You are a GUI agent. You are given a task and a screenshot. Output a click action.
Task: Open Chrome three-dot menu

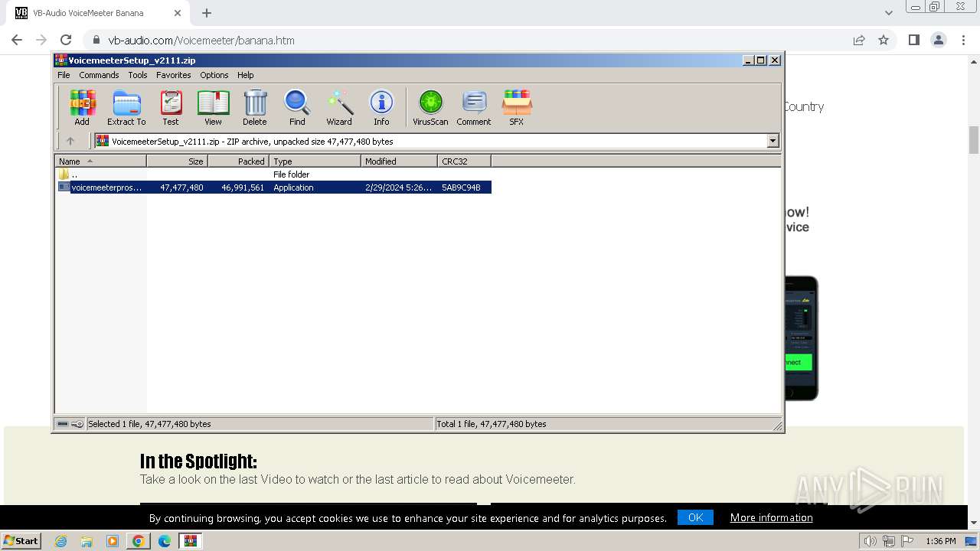tap(963, 40)
